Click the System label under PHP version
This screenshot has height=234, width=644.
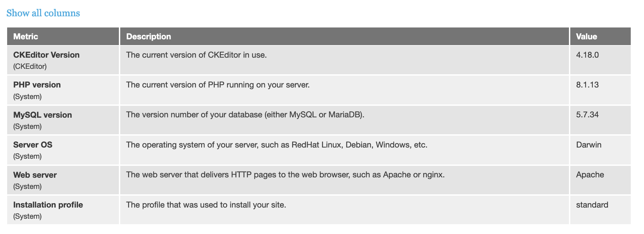tap(27, 96)
